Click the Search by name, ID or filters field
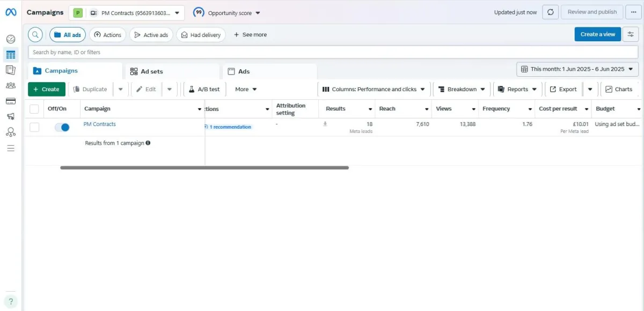The width and height of the screenshot is (644, 311). (333, 53)
